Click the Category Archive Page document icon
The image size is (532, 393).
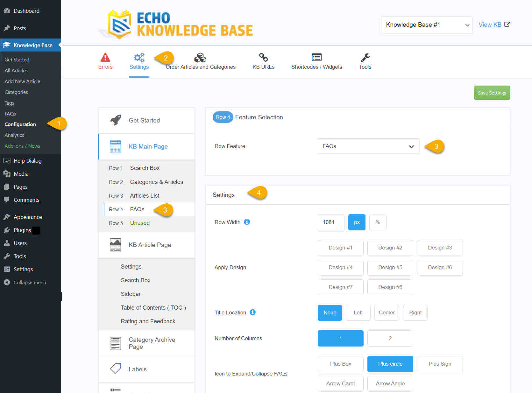115,343
